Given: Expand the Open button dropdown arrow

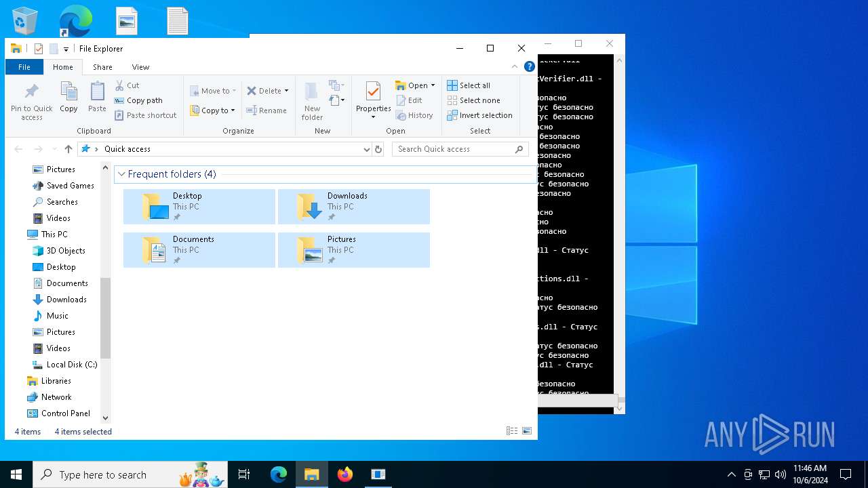Looking at the screenshot, I should (433, 85).
